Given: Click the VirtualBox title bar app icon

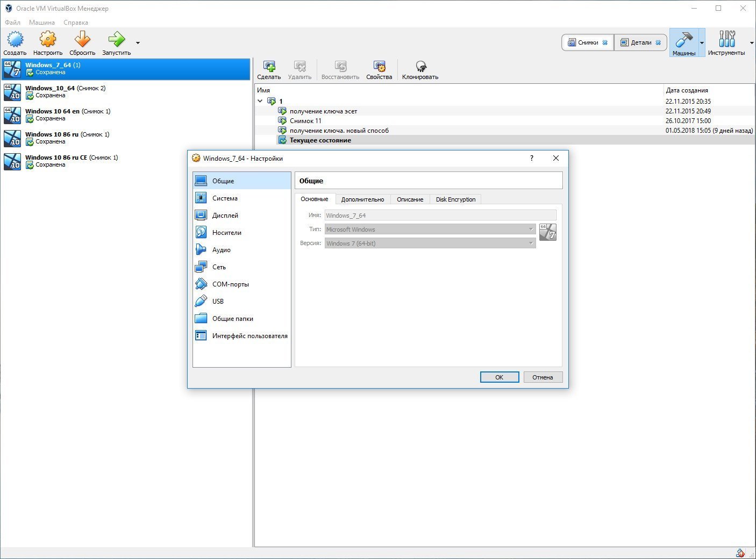Looking at the screenshot, I should pos(8,9).
